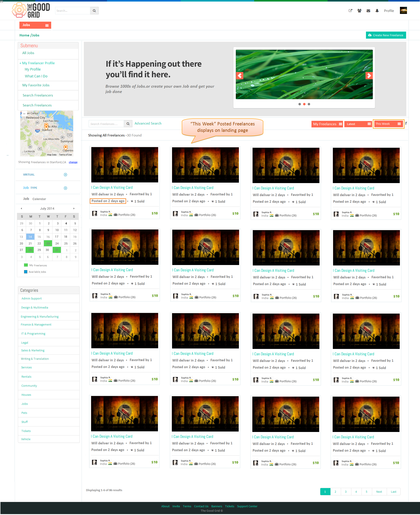Click the freelances search magnifier button

128,124
